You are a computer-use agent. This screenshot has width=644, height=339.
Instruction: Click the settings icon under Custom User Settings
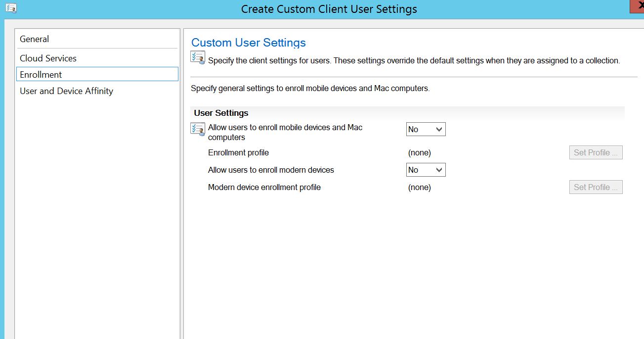pyautogui.click(x=198, y=57)
